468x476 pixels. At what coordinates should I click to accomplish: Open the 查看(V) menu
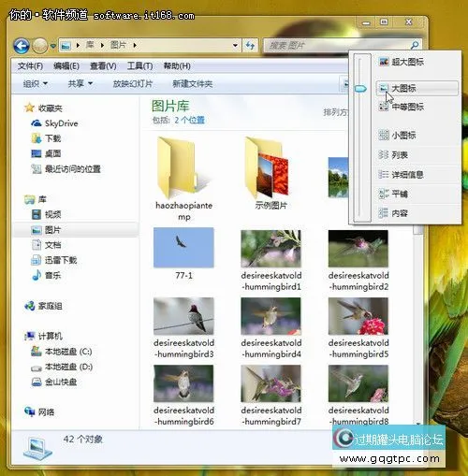click(x=103, y=65)
